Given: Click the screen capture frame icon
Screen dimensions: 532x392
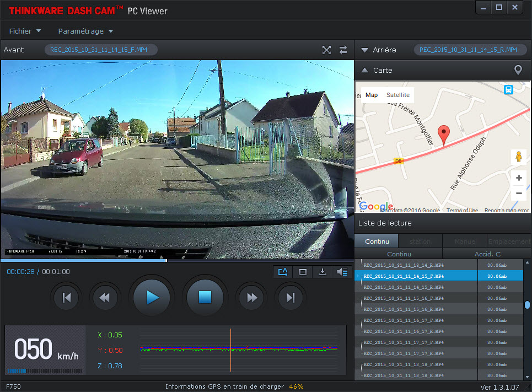Looking at the screenshot, I should [303, 272].
